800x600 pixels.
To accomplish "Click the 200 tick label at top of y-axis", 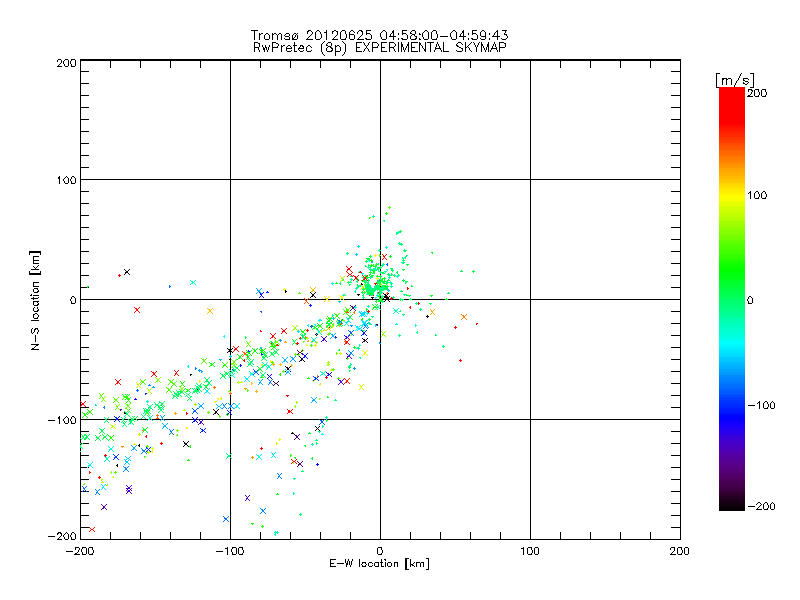I will [x=66, y=62].
